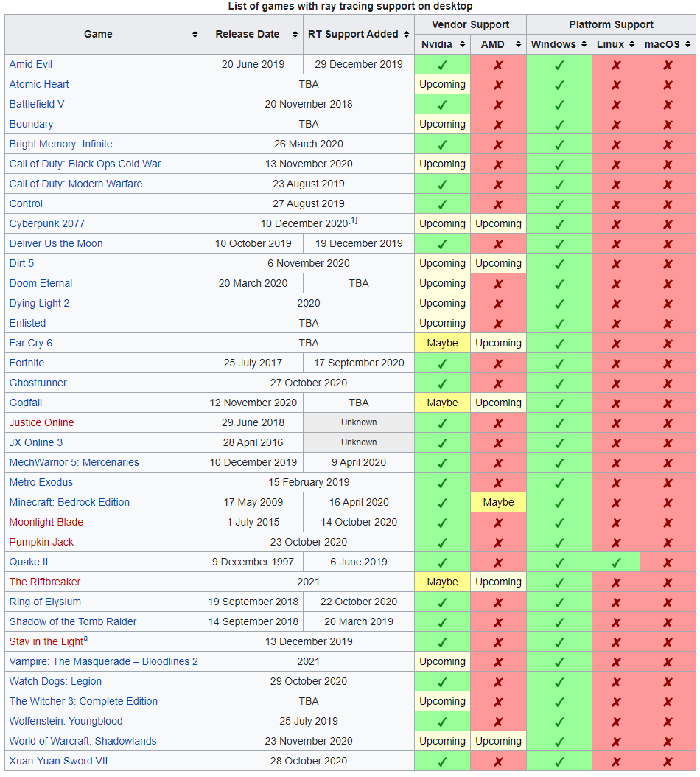This screenshot has height=777, width=700.
Task: Click '15 February 2019' Metro Exodus date
Action: 309,482
